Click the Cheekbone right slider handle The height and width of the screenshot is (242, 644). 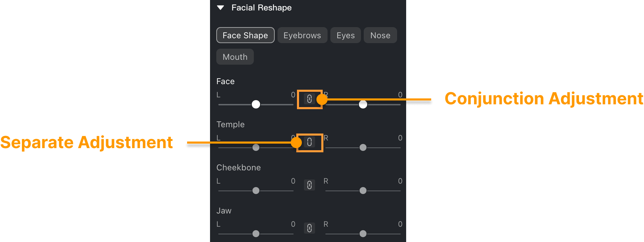pos(363,191)
